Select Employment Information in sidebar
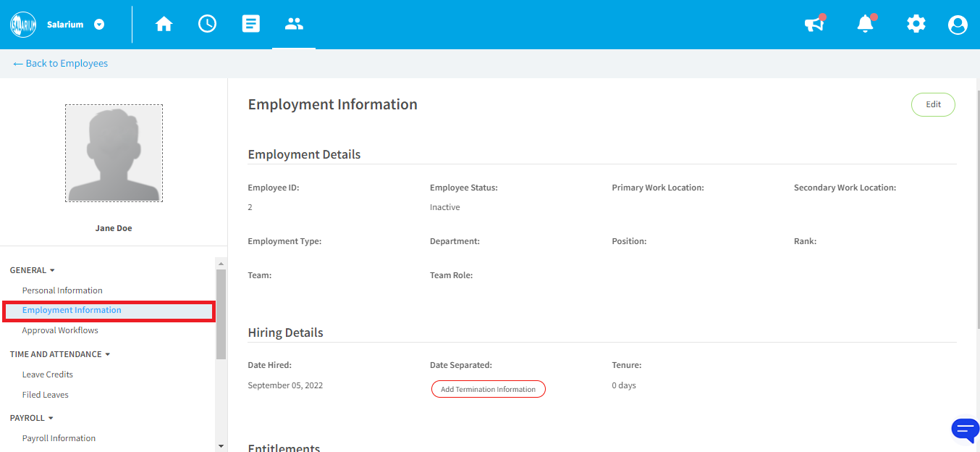Image resolution: width=980 pixels, height=452 pixels. (109, 311)
